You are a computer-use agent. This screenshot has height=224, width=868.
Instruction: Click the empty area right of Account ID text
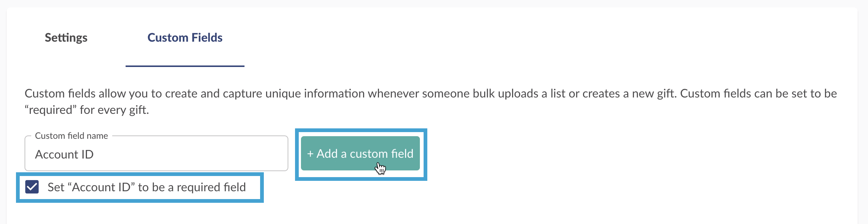click(190, 154)
